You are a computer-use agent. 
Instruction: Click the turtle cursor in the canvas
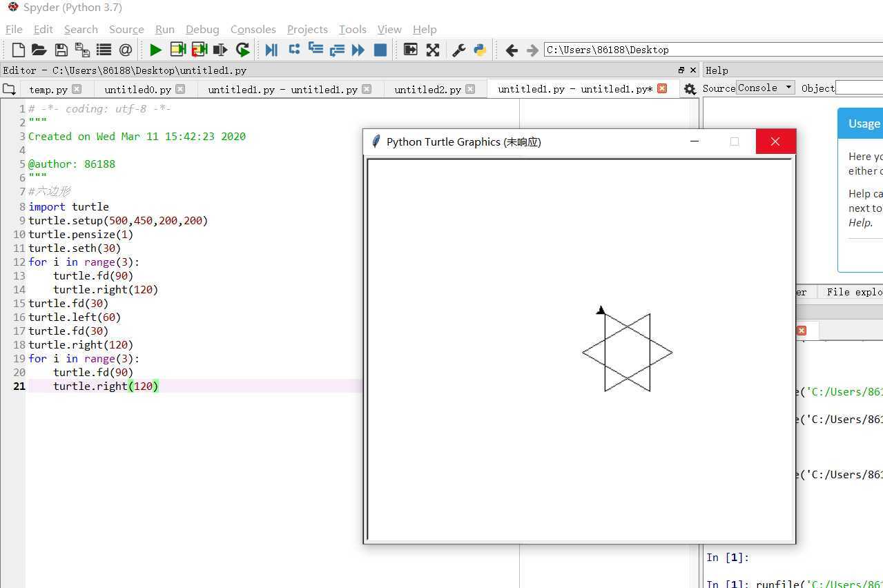click(x=601, y=311)
